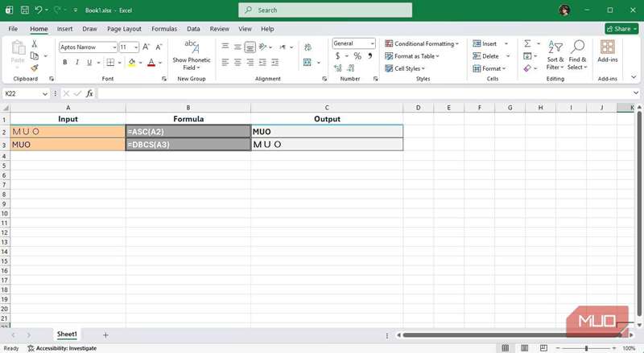Open Show Phonetic Field tool
Viewport: 644px width, 353px height.
click(192, 55)
